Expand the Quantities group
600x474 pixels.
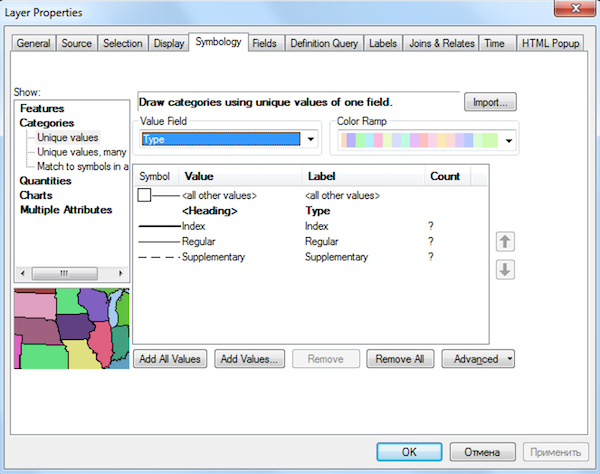pyautogui.click(x=45, y=181)
